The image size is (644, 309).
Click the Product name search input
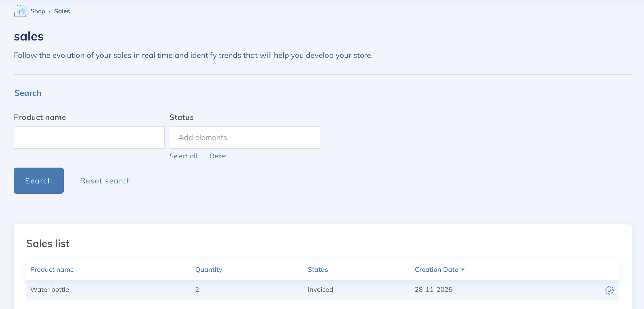pos(89,137)
